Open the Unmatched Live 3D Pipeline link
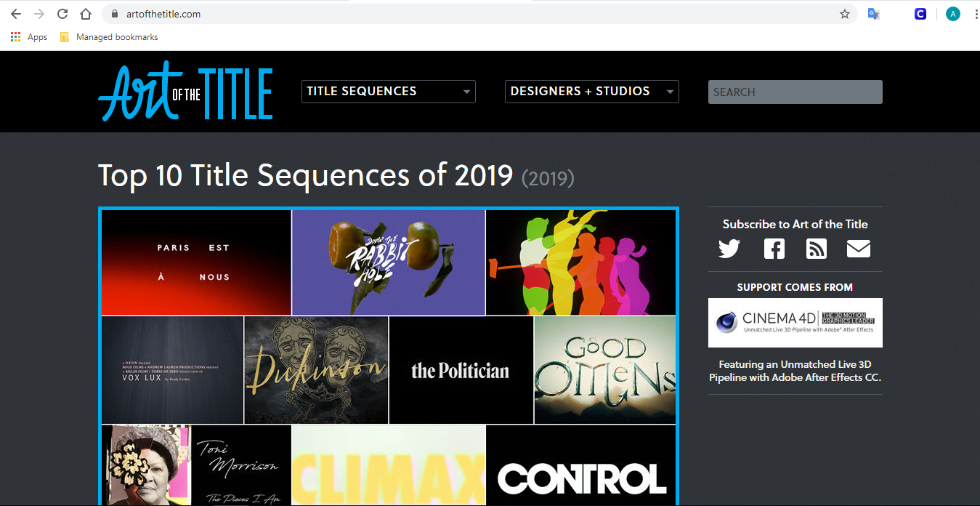Screen dimensions: 980x506 [795, 371]
